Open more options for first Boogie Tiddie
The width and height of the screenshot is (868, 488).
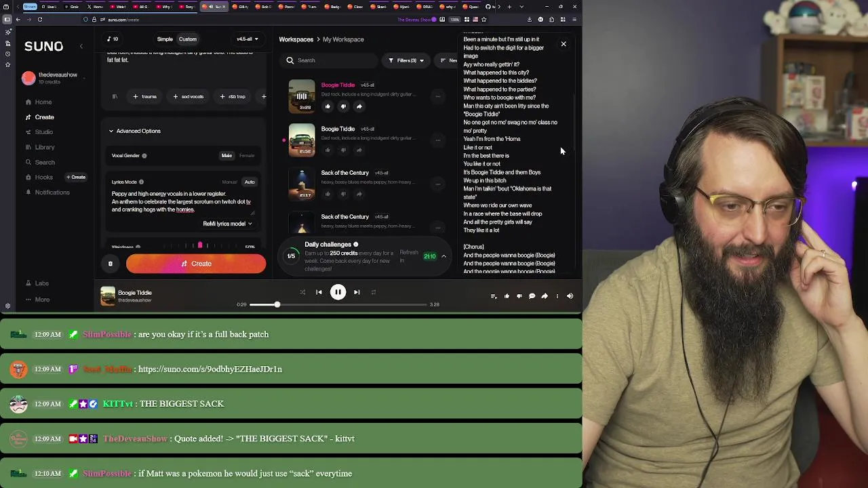tap(438, 96)
